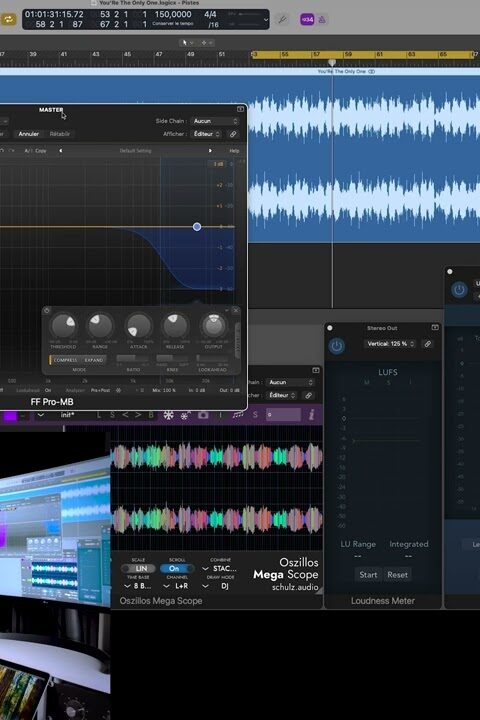Click the blue band node on the Pro-MB curve
This screenshot has height=720, width=480.
[x=197, y=226]
